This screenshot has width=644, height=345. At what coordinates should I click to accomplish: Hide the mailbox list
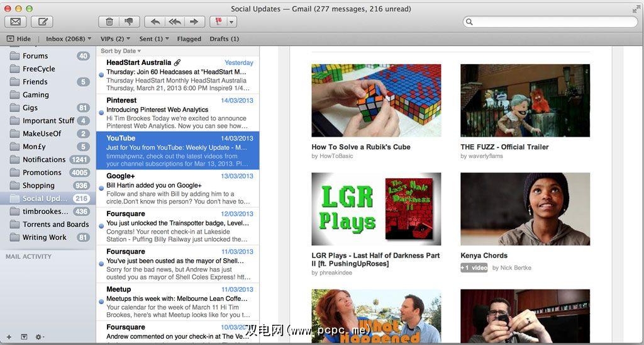19,38
